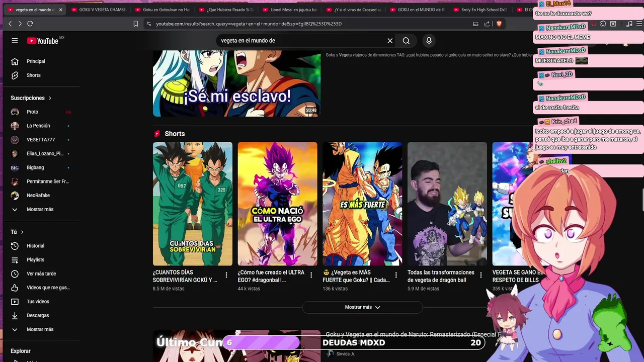This screenshot has height=362, width=644.
Task: Open ¡Sé mi esclavo! video thumbnail
Action: point(236,83)
